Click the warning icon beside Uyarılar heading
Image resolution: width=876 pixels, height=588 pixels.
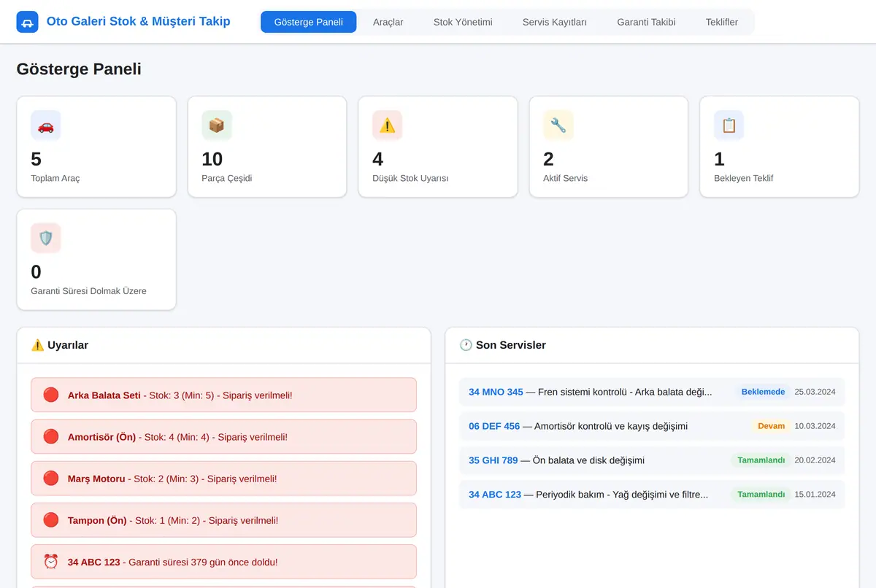[37, 345]
